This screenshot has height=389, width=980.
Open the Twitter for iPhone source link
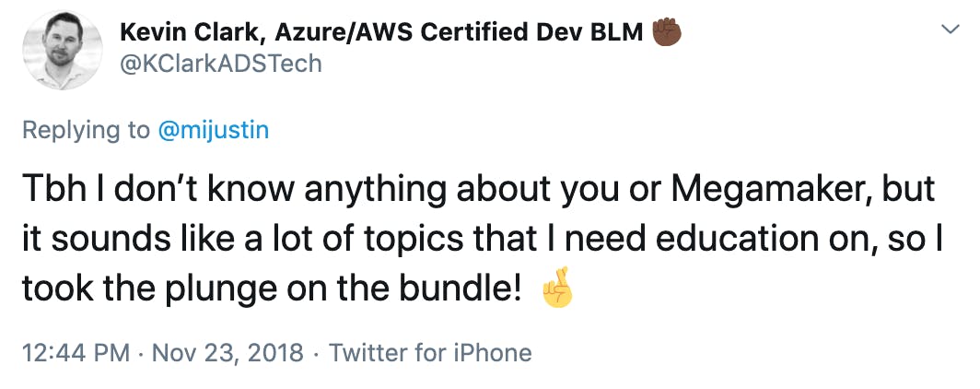point(430,353)
